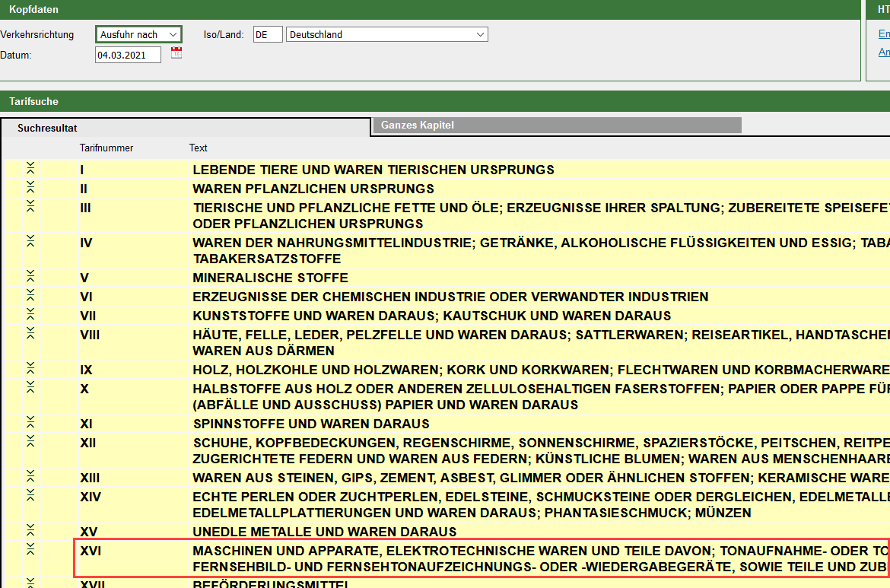Screen dimensions: 890x588
Task: Open the Verkehrsrichtung dropdown Ausfuhr nach
Action: pos(138,35)
